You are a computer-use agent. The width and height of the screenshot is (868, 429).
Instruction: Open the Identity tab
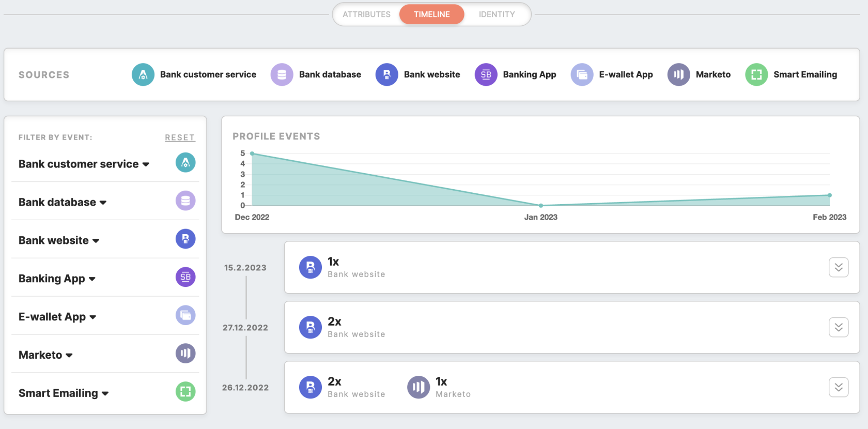tap(497, 14)
